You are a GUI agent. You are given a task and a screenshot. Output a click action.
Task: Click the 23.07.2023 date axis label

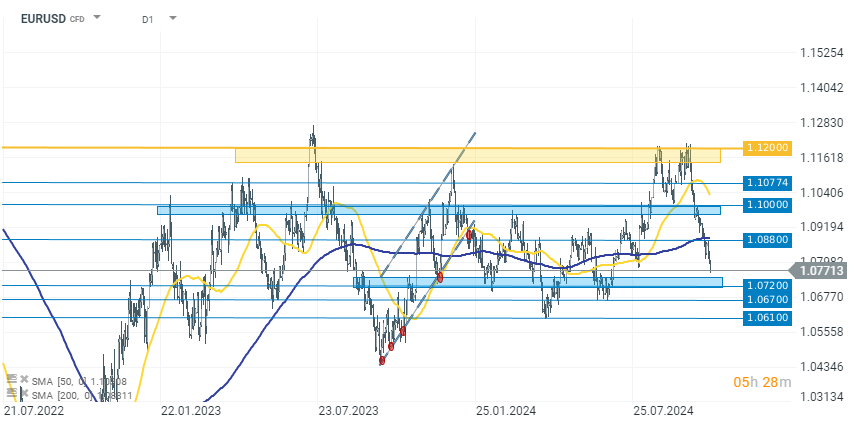[x=348, y=411]
